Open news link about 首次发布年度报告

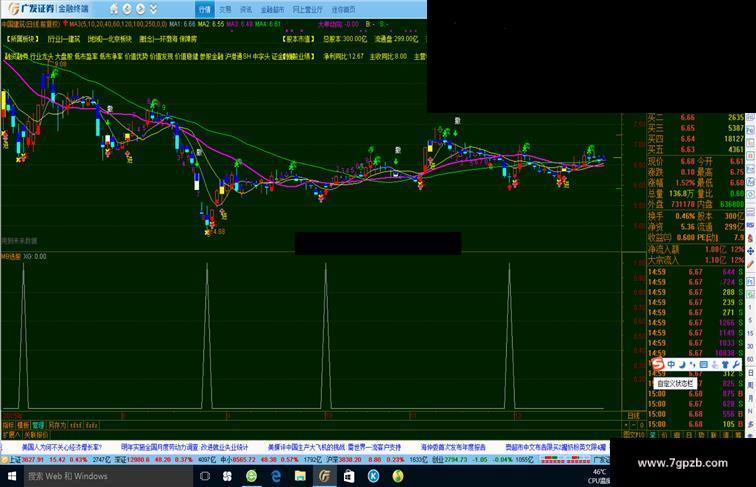(453, 447)
